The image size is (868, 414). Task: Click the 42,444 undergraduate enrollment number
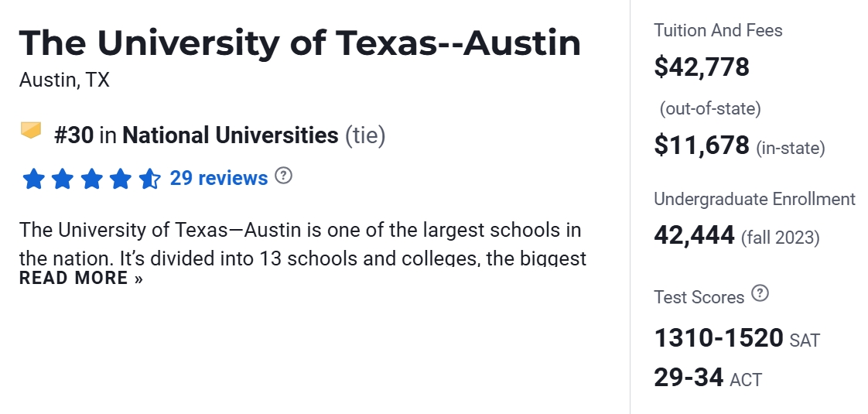click(694, 234)
